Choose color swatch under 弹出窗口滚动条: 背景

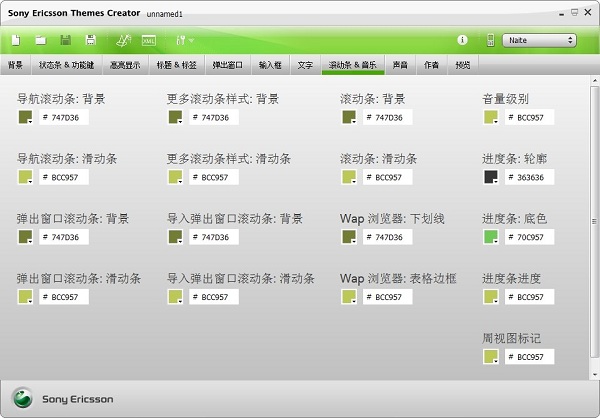[26, 237]
